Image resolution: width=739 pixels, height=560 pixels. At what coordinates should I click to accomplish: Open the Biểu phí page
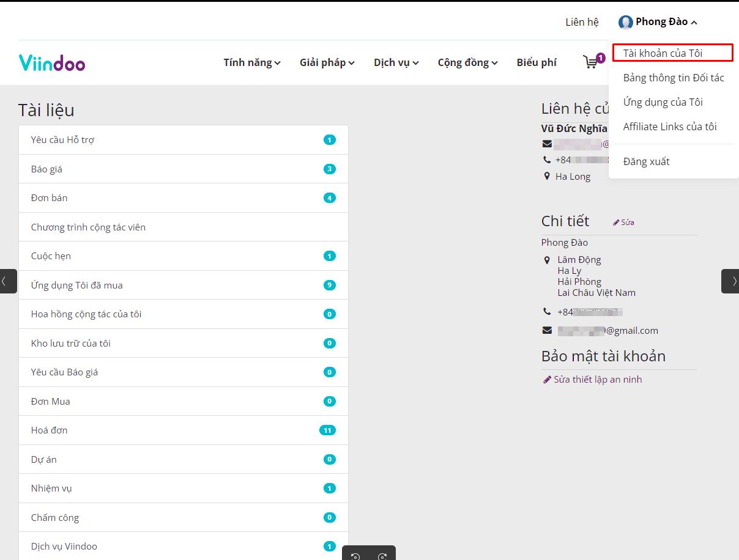(537, 62)
